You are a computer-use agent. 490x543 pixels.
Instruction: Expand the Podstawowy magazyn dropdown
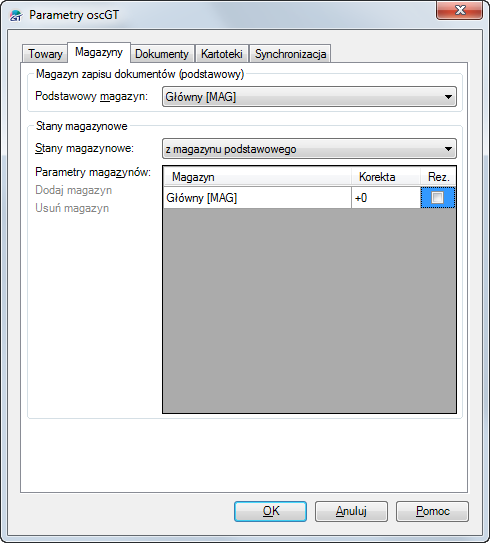click(x=309, y=97)
